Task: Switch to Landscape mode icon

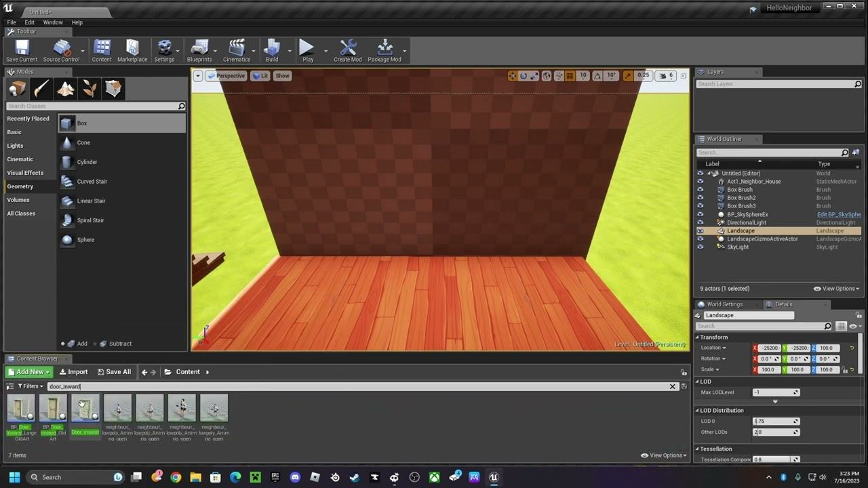Action: 66,89
